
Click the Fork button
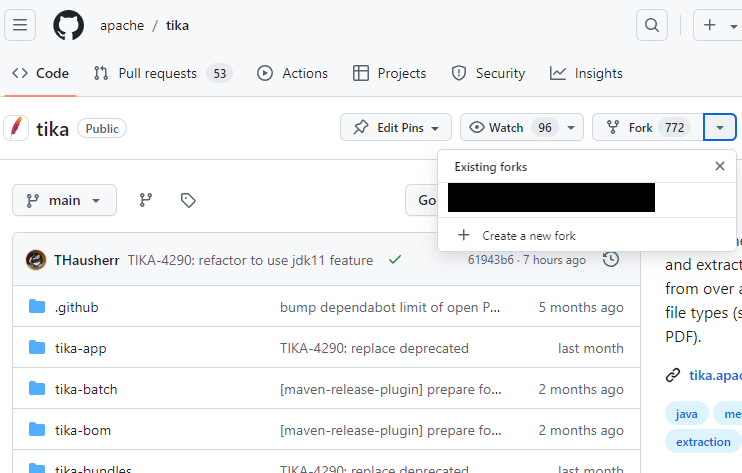click(x=648, y=127)
